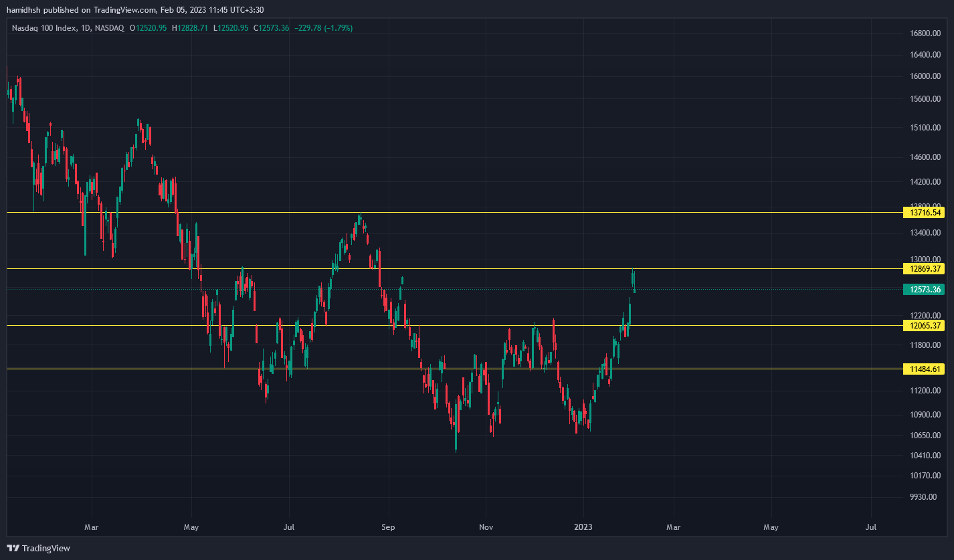Click the 16000.00 price axis label
954x560 pixels.
point(926,76)
